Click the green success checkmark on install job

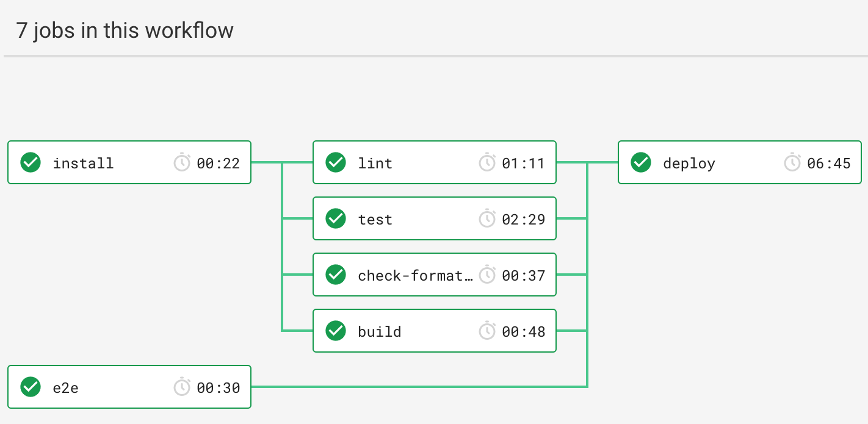click(31, 163)
